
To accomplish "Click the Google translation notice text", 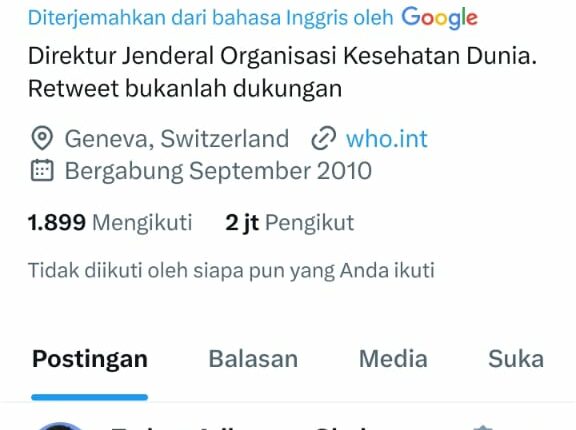I will pos(210,18).
